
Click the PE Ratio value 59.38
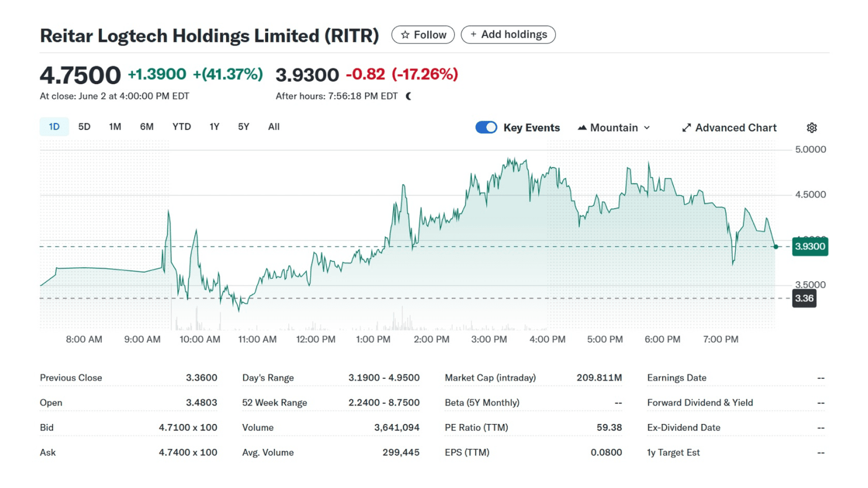click(609, 428)
